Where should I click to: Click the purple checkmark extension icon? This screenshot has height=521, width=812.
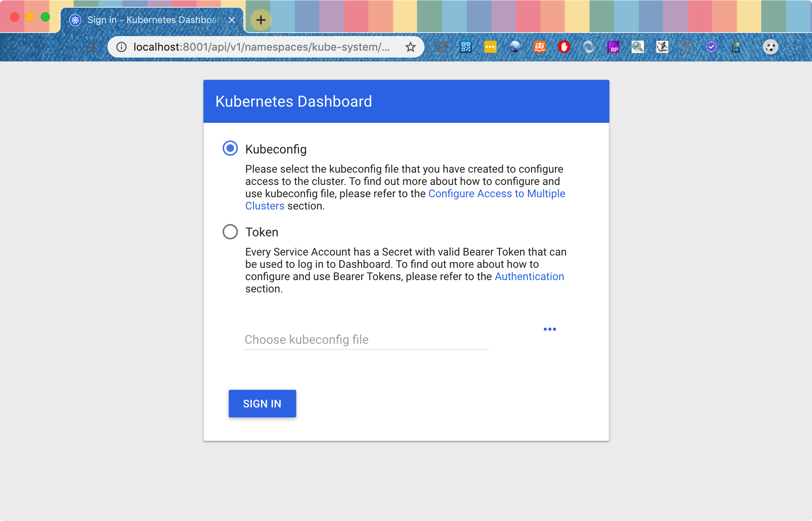(x=711, y=47)
